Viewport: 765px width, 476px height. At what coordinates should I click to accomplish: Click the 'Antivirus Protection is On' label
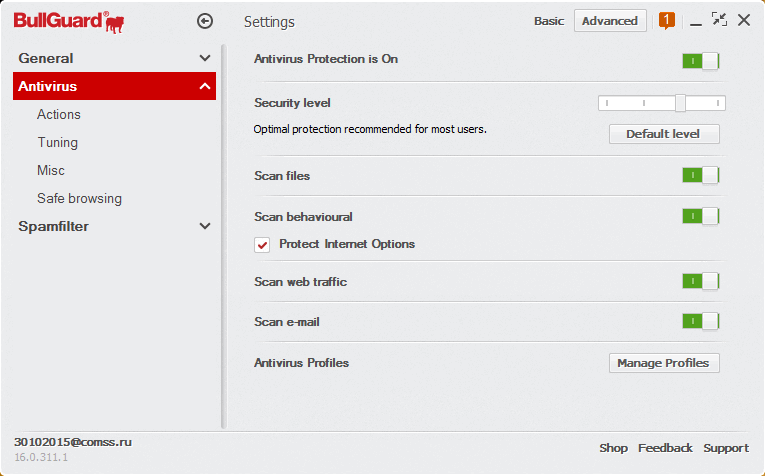tap(326, 59)
